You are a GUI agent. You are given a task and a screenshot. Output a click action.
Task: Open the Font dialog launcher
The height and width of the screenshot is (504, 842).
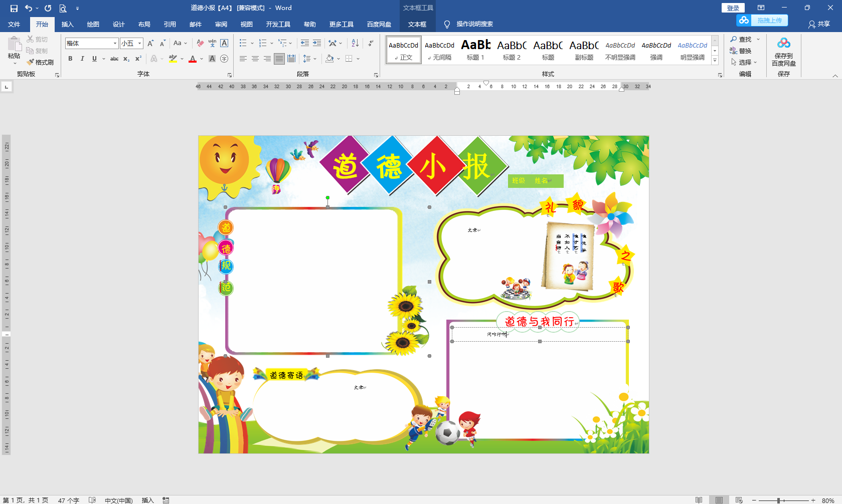230,75
